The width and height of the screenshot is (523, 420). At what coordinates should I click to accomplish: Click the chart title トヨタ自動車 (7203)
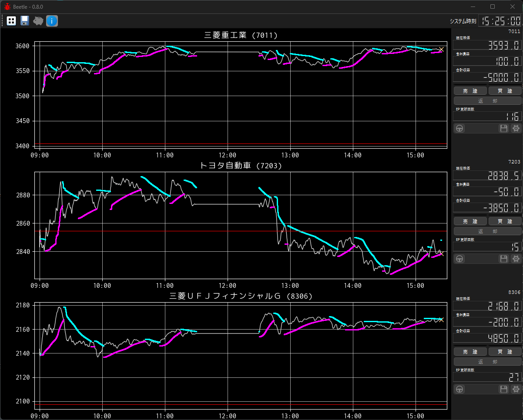click(241, 166)
